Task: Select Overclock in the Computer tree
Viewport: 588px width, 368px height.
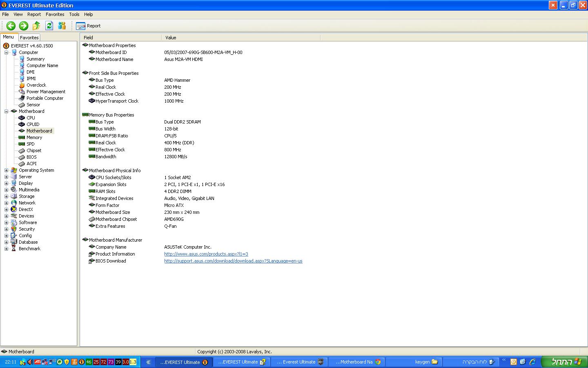Action: (x=36, y=85)
